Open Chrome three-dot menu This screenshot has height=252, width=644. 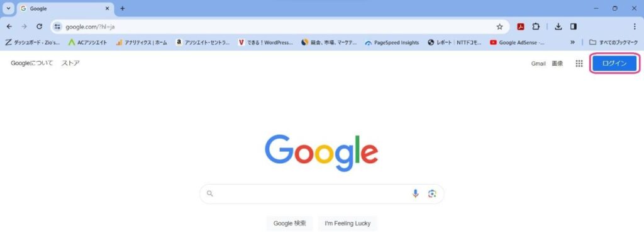[x=635, y=26]
